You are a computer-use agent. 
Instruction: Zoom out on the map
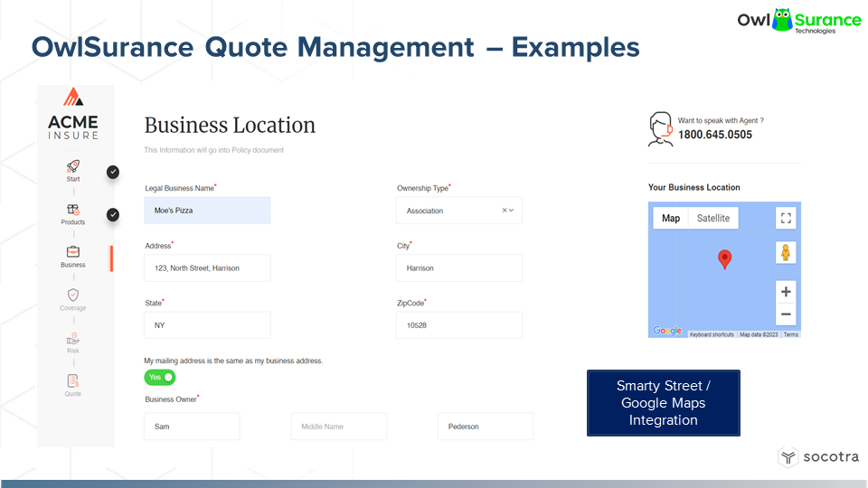click(786, 314)
